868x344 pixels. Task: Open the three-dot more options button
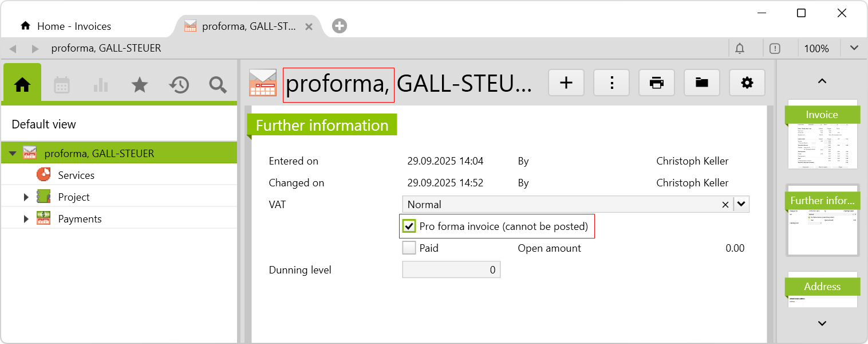click(x=611, y=83)
